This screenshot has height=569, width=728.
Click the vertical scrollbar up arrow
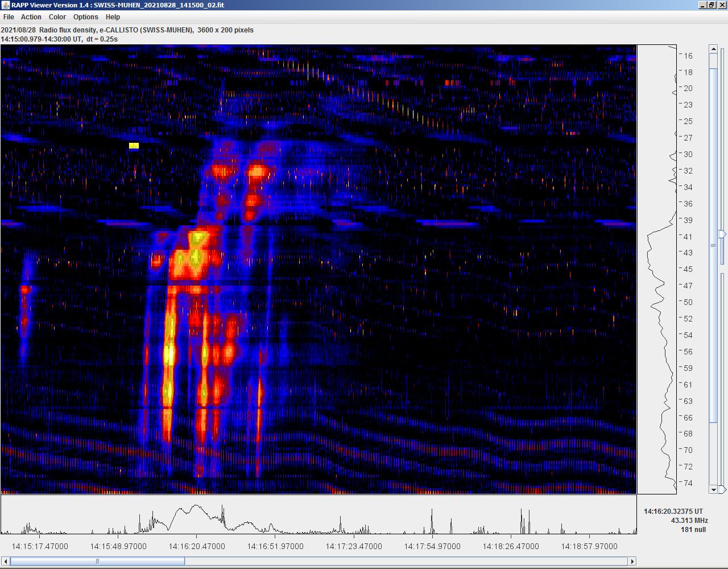click(713, 50)
